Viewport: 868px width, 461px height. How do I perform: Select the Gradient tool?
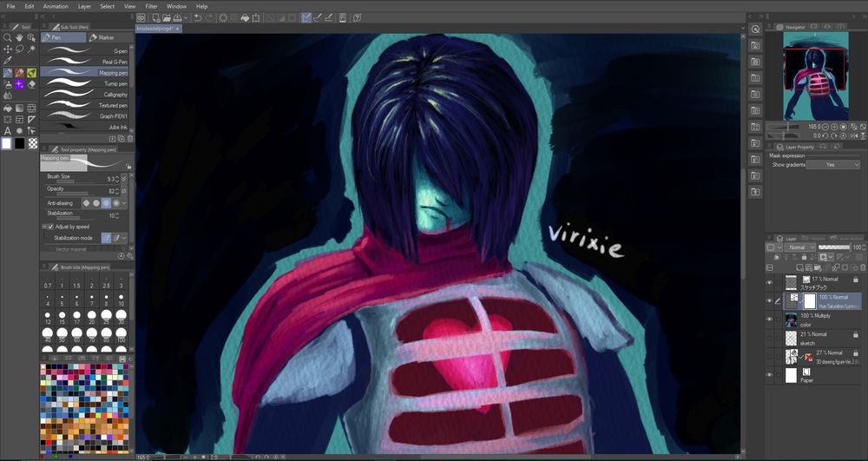point(19,108)
